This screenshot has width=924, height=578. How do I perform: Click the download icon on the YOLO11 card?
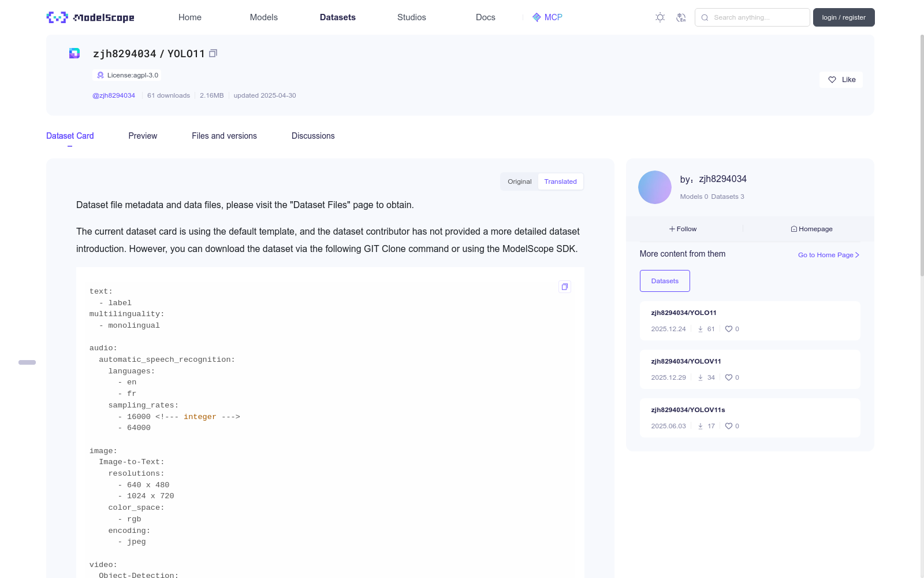[701, 329]
